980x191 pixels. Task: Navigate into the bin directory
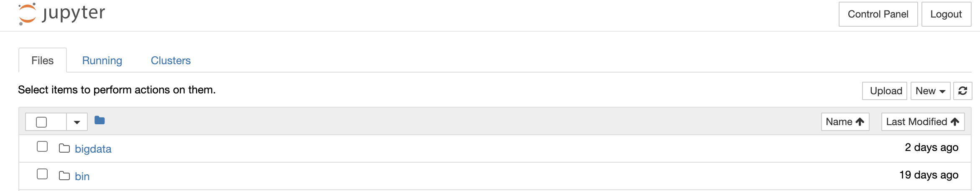82,177
